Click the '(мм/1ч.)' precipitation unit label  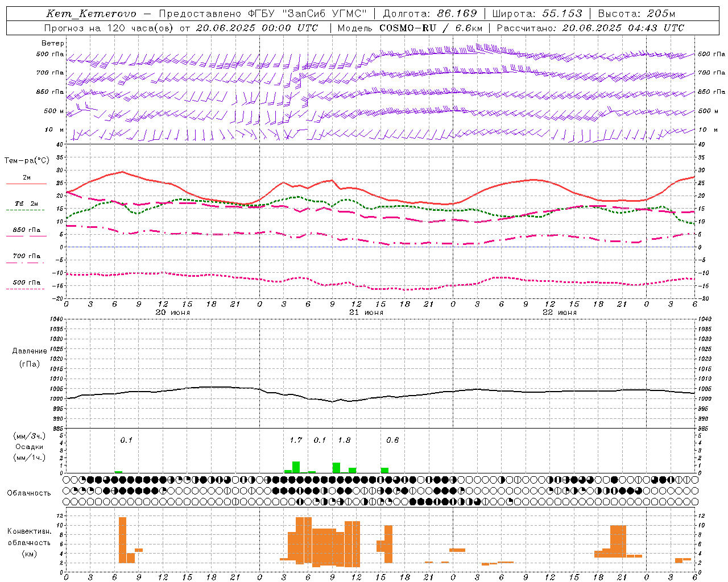coord(30,457)
